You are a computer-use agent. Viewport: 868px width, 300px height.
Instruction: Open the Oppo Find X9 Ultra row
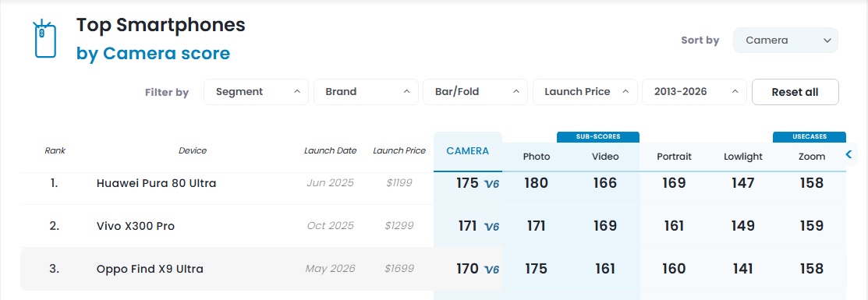434,269
